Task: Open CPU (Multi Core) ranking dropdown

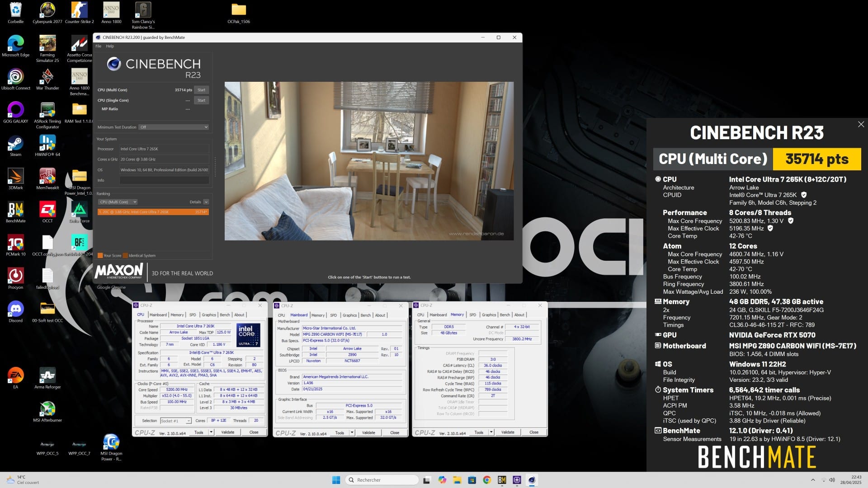Action: [x=118, y=202]
